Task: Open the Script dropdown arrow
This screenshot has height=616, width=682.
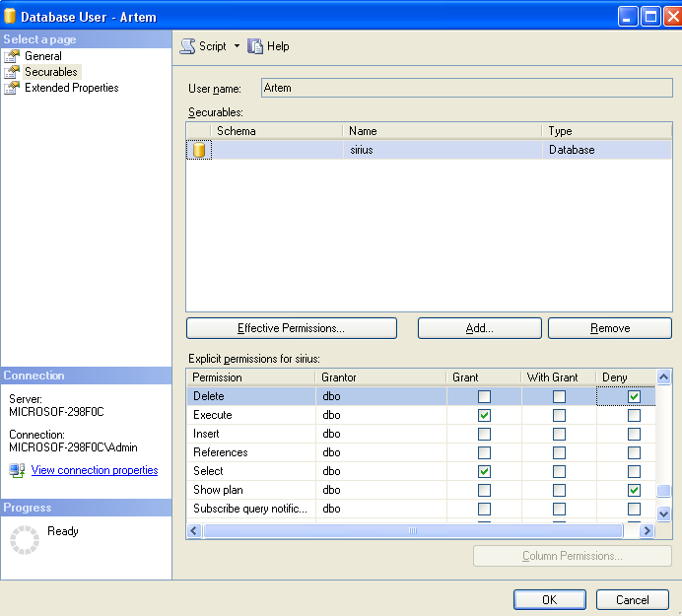Action: [237, 46]
